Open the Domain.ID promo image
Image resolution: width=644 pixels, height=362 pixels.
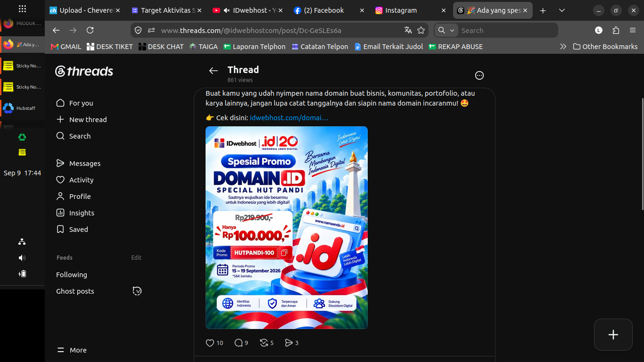pyautogui.click(x=287, y=228)
